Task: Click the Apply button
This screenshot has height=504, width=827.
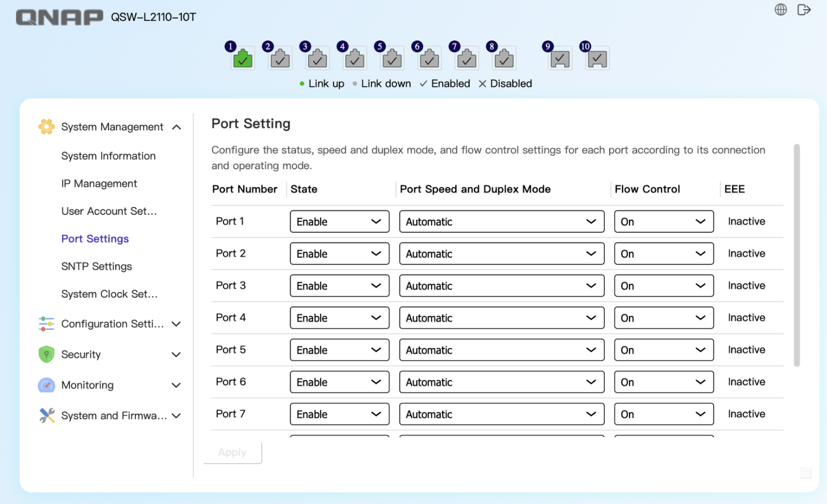Action: coord(232,452)
